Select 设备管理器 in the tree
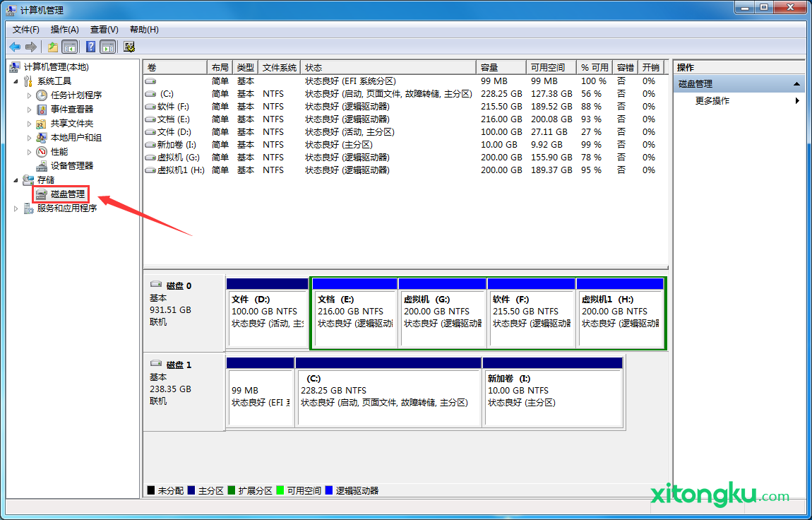 click(x=71, y=165)
